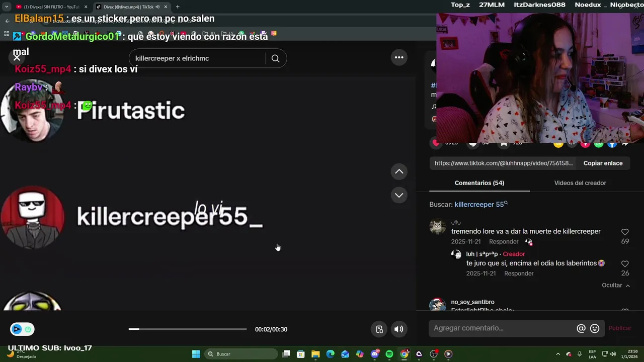Go to next video with down chevron
The height and width of the screenshot is (362, 644).
[399, 195]
